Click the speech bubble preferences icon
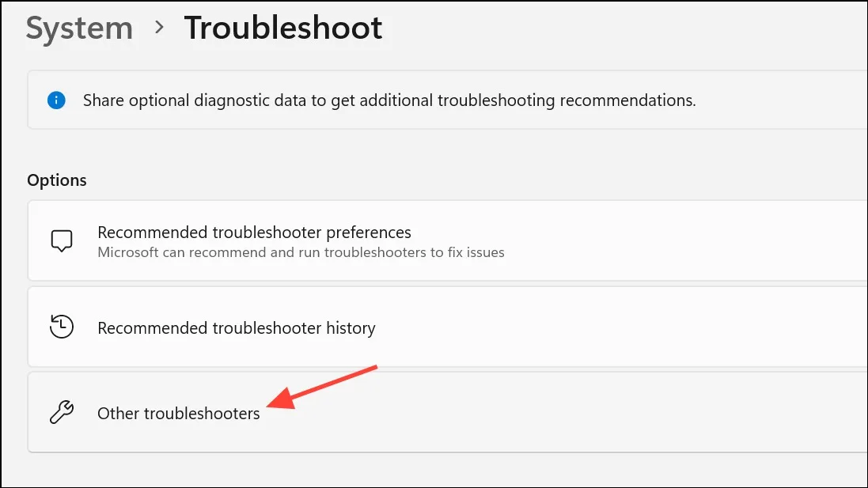 click(x=62, y=241)
